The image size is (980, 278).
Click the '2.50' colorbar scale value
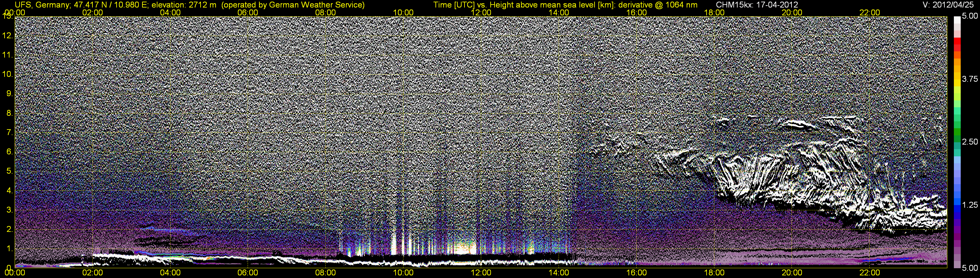pos(970,142)
